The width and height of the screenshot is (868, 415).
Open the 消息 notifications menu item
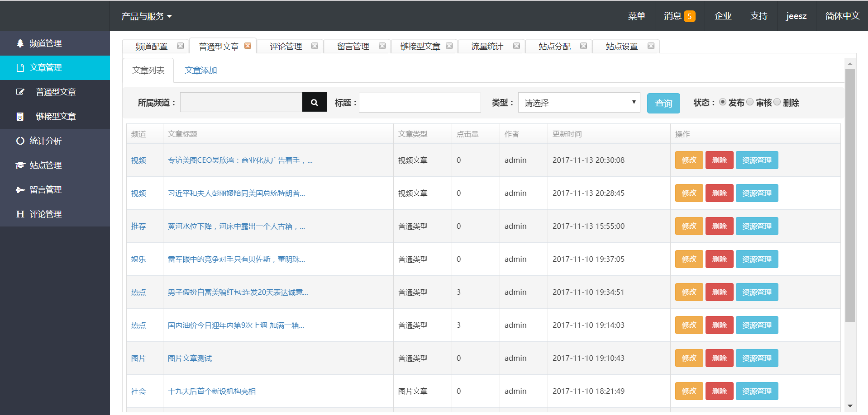[679, 16]
